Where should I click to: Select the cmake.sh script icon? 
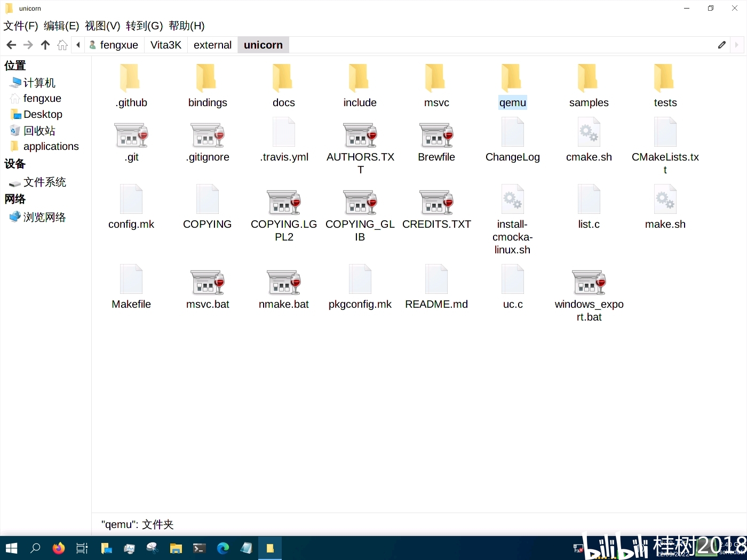(589, 132)
